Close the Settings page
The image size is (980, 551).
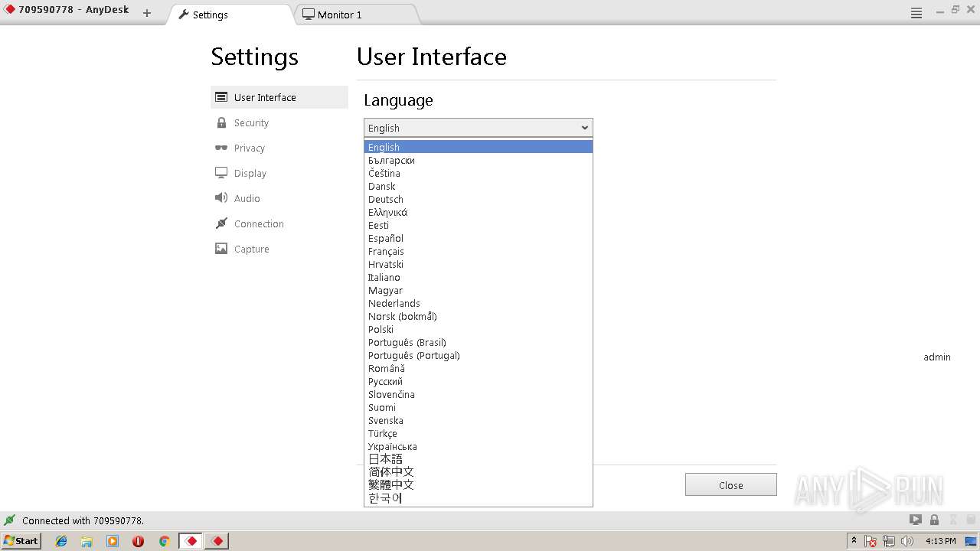coord(731,485)
